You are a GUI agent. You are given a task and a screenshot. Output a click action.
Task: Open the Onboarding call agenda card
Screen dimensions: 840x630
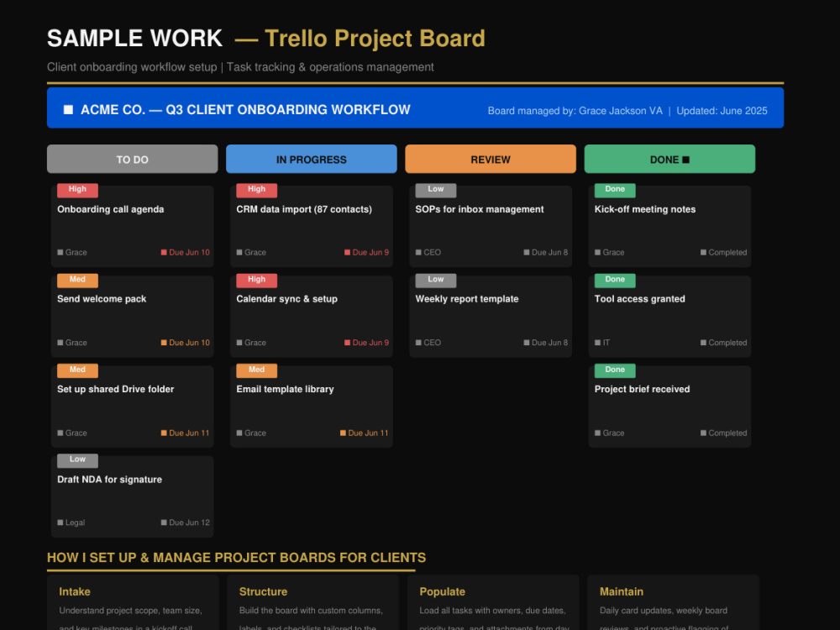click(133, 226)
